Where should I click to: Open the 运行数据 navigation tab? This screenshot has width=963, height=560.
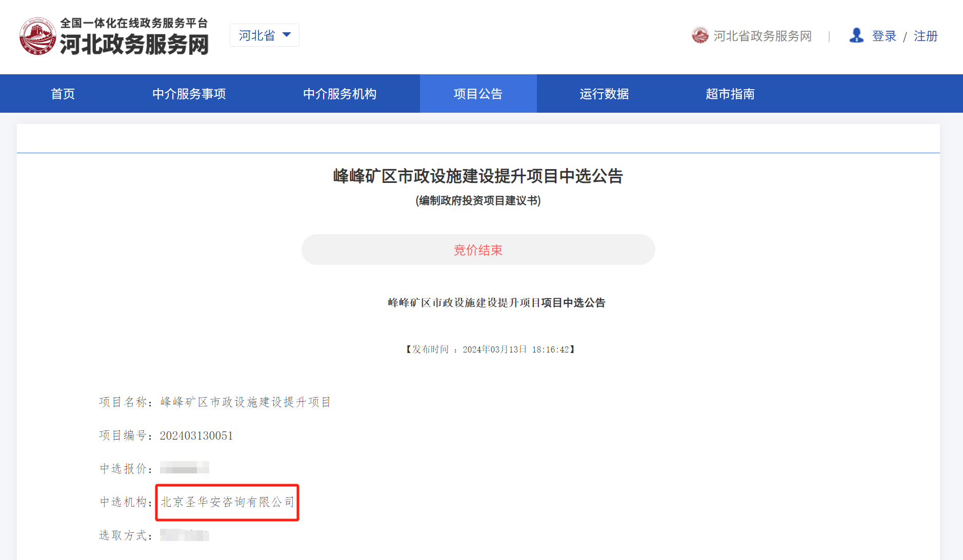point(605,94)
